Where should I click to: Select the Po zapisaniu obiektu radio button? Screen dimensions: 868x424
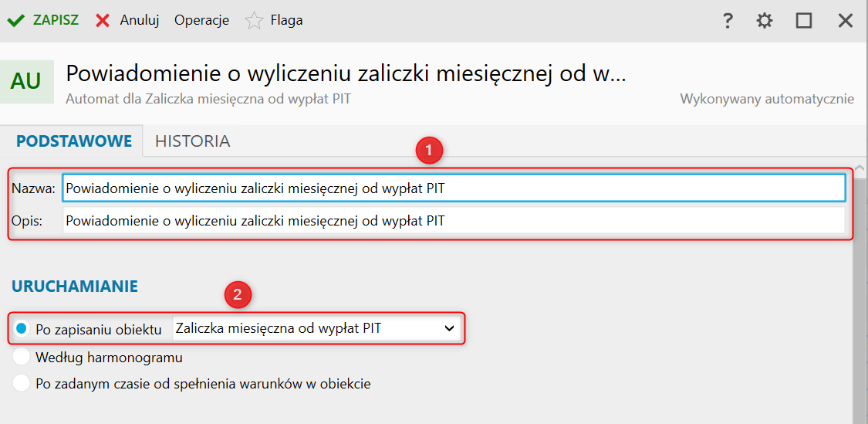click(x=21, y=329)
